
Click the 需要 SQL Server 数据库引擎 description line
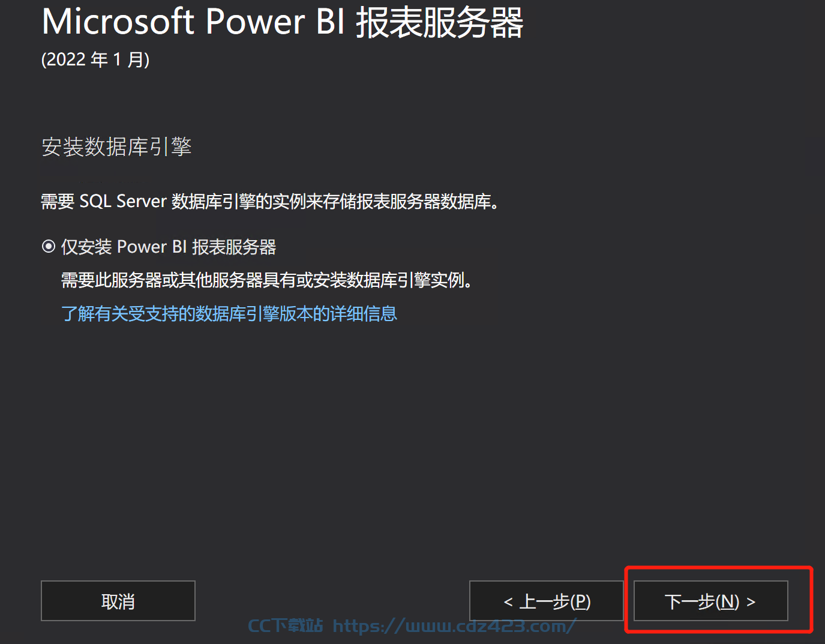tap(269, 201)
